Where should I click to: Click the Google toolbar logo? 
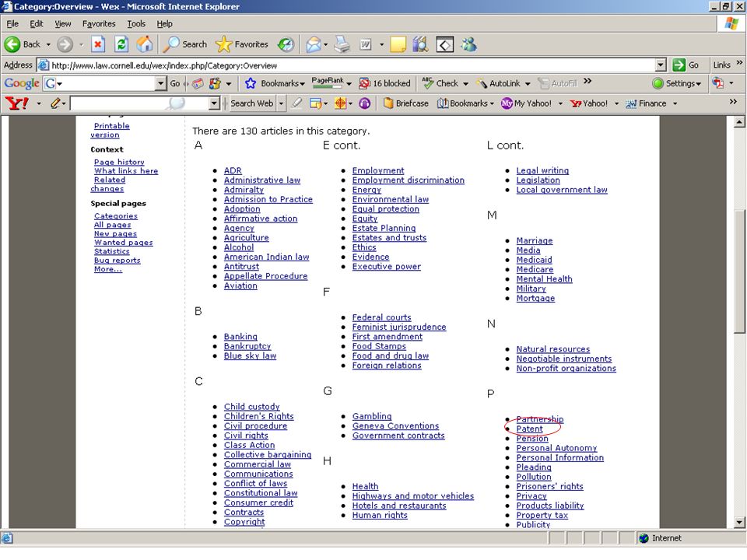22,83
